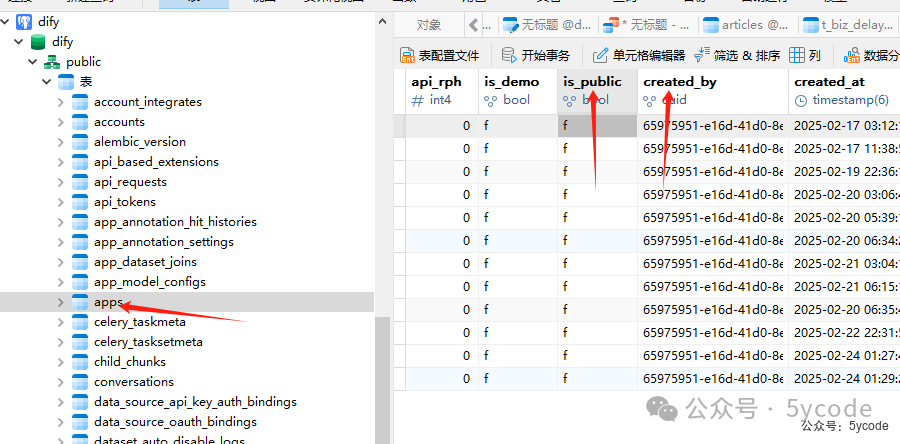Click the 表配置文件 toolbar icon
This screenshot has width=900, height=444.
coord(407,55)
